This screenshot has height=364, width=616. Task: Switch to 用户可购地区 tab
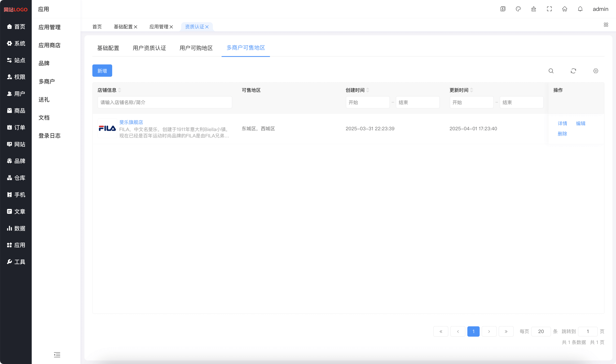click(x=196, y=48)
